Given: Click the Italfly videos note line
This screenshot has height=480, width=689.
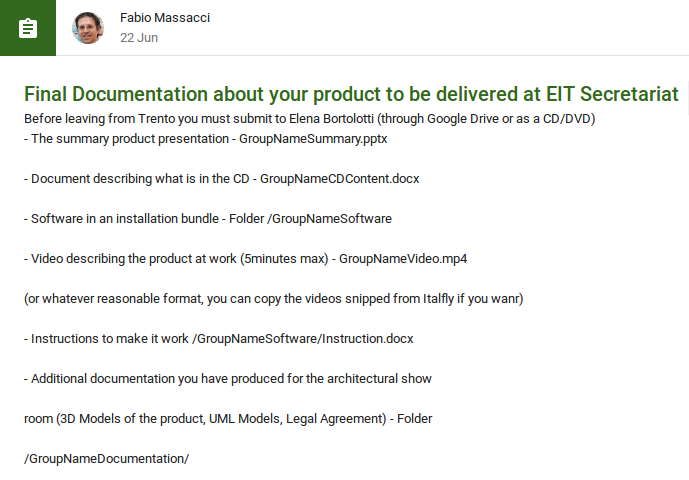Looking at the screenshot, I should 273,299.
